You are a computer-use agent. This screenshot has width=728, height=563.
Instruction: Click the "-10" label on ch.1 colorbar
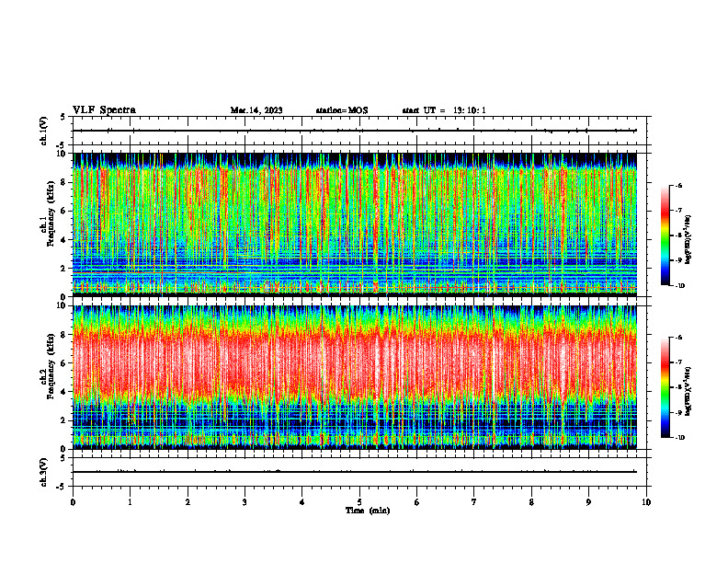click(x=680, y=286)
